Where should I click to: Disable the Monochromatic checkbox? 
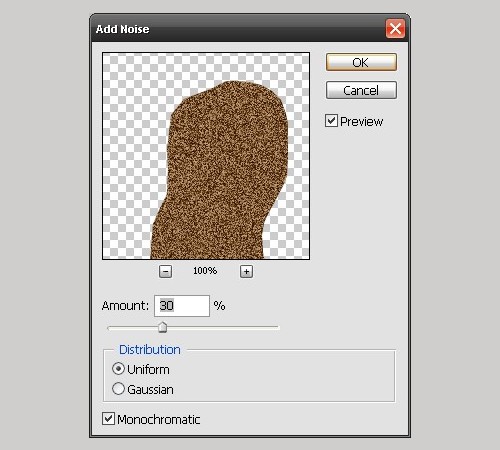pyautogui.click(x=108, y=419)
